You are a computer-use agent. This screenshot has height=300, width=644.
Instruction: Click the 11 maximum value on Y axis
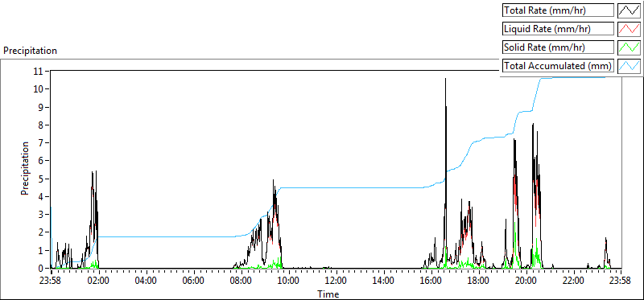[39, 71]
